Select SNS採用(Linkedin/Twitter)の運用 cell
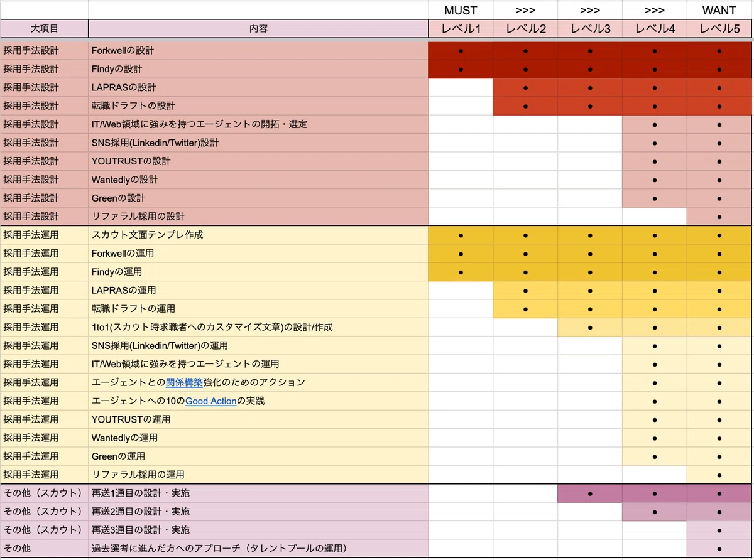Viewport: 754px width, 560px height. click(258, 346)
